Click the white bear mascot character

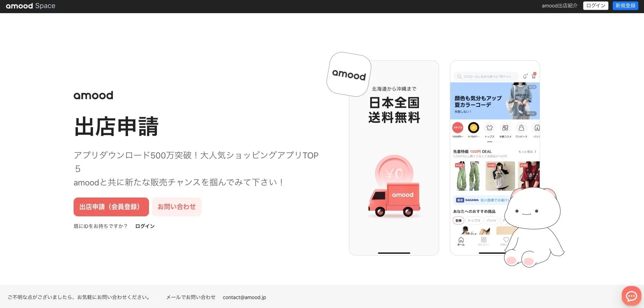click(534, 227)
